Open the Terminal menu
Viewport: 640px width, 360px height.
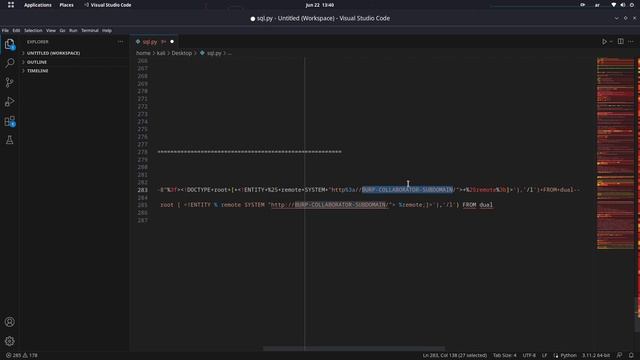tap(90, 30)
